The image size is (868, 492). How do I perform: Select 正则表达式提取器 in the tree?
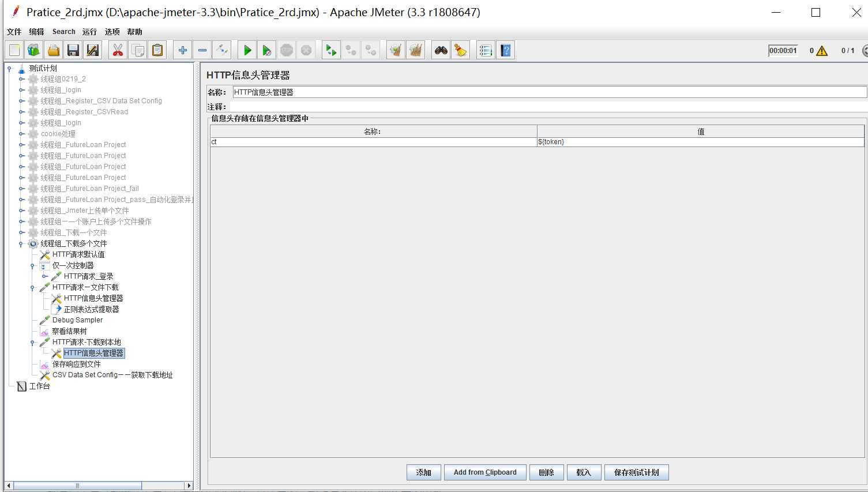[x=91, y=309]
